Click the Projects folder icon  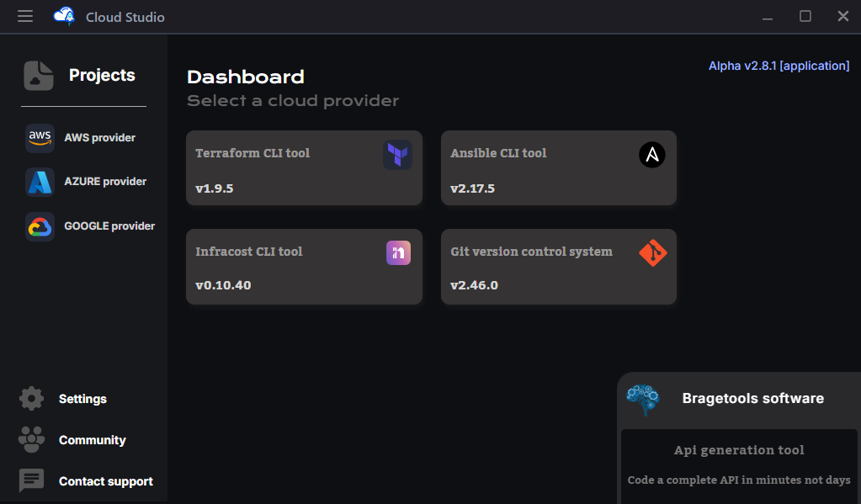tap(39, 76)
